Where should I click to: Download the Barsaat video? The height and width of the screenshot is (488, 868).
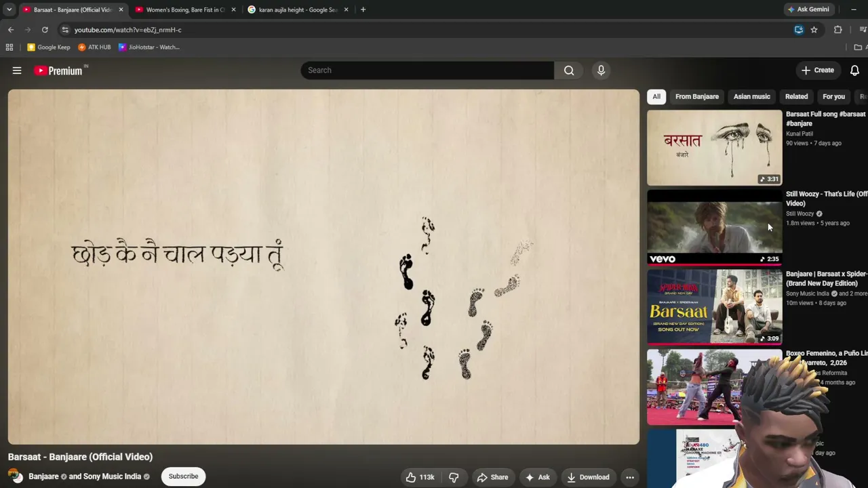click(588, 477)
